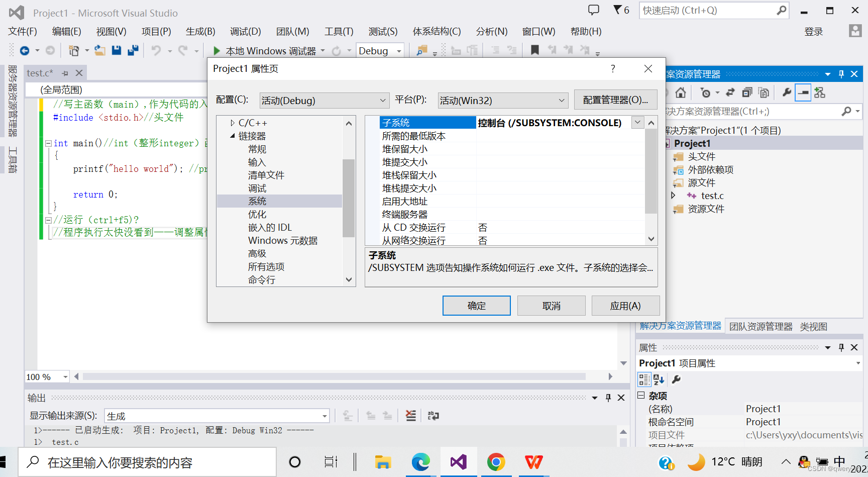Click the dialog help question mark
Image resolution: width=868 pixels, height=477 pixels.
pos(613,68)
